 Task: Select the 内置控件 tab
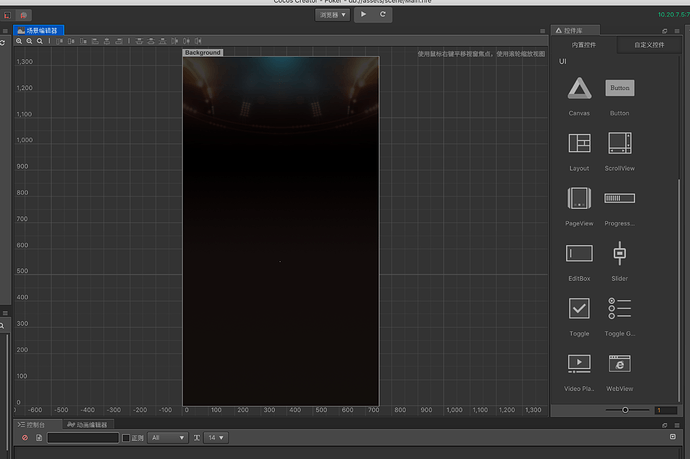[x=584, y=45]
